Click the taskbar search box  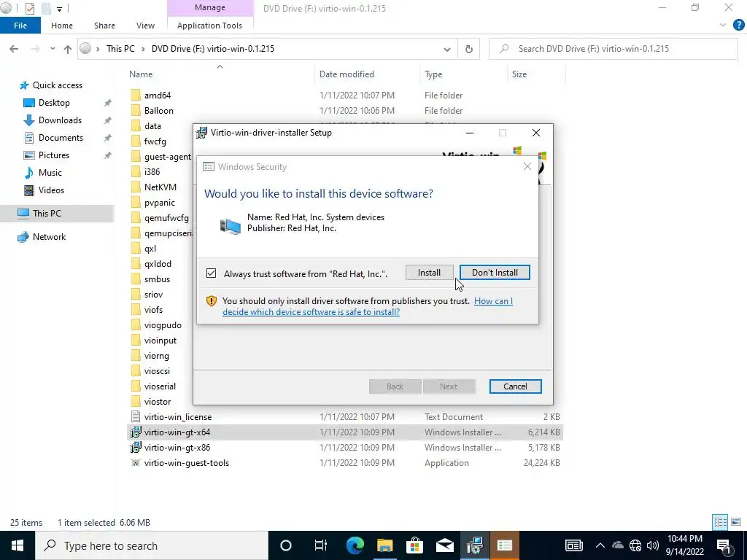[x=152, y=545]
